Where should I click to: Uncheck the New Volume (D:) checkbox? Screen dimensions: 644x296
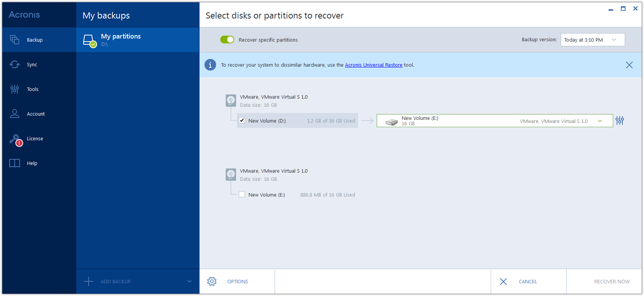coord(242,120)
